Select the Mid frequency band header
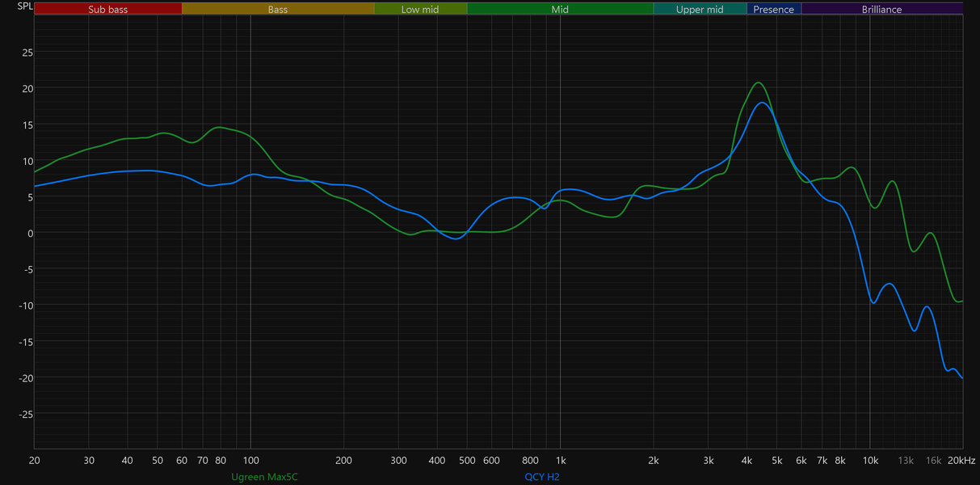 pos(560,10)
